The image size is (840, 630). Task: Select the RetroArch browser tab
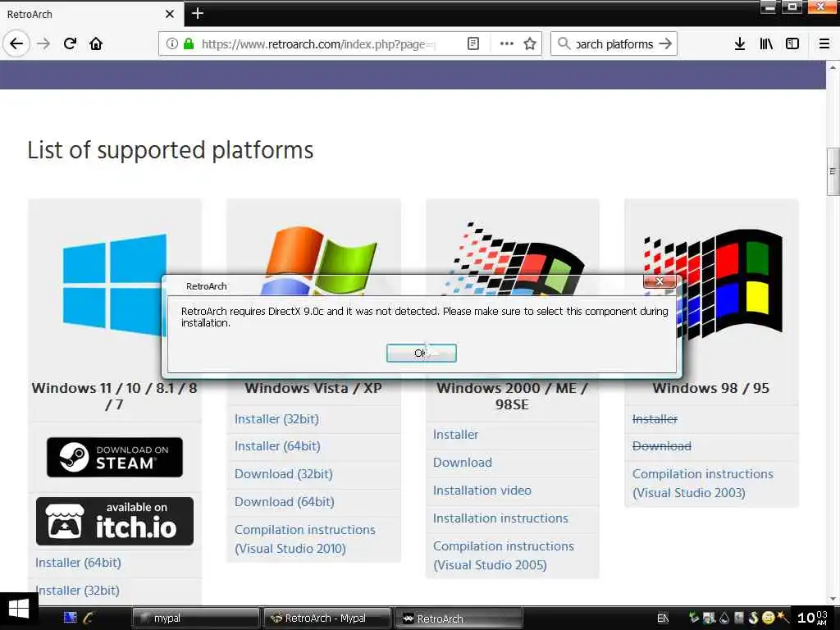91,14
